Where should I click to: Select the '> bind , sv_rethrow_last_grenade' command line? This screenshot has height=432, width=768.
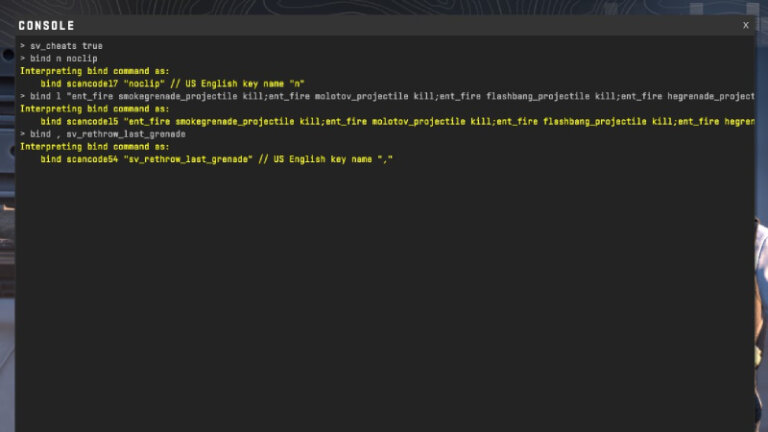(x=102, y=134)
